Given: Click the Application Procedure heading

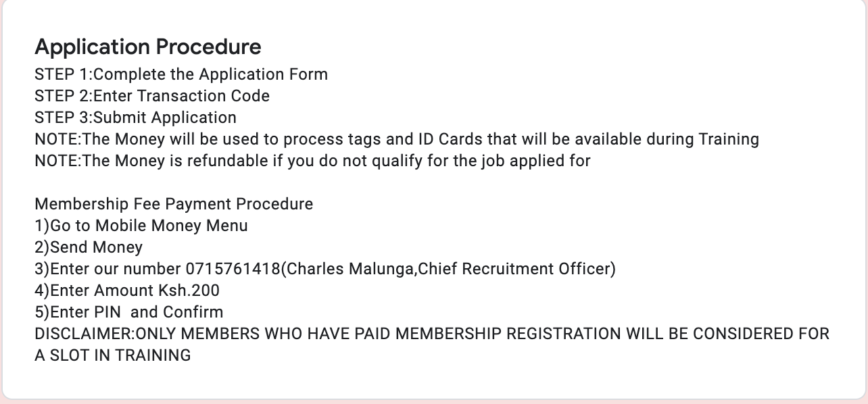Looking at the screenshot, I should [x=147, y=47].
